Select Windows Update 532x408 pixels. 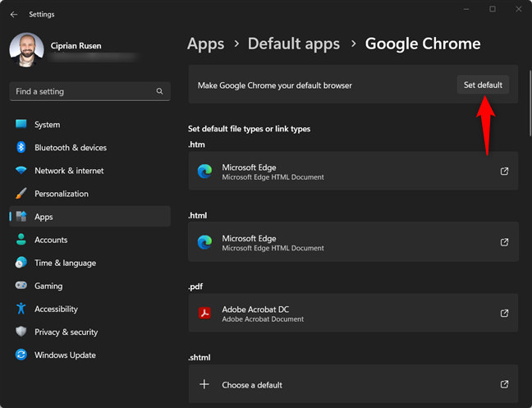pyautogui.click(x=90, y=355)
